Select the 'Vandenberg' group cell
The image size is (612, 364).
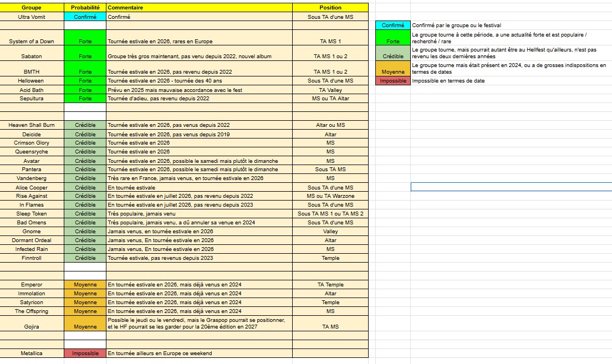point(32,178)
